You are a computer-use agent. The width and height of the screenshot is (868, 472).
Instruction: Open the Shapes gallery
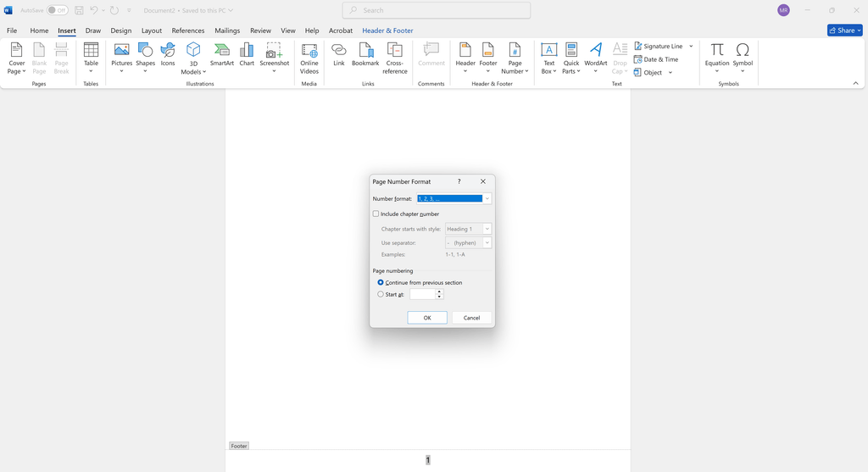pos(145,58)
